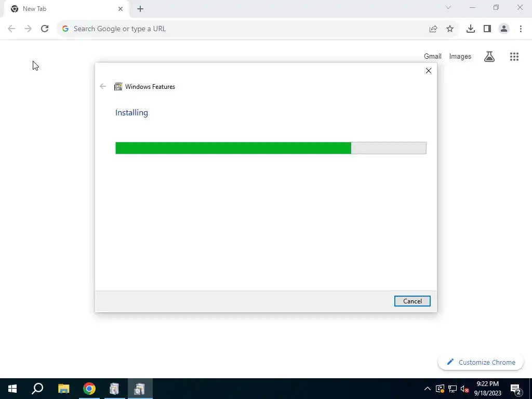The width and height of the screenshot is (532, 399).
Task: Minimize the Chrome window
Action: click(x=472, y=7)
